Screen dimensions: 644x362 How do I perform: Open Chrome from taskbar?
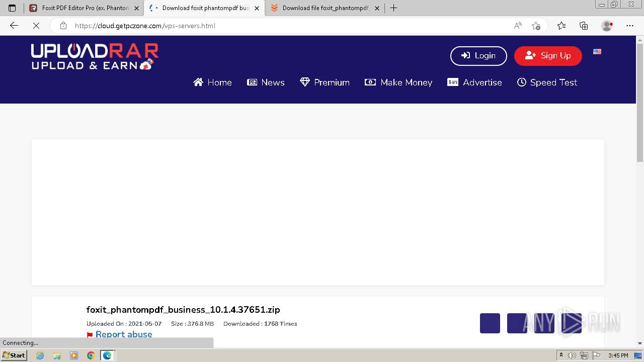[x=91, y=355]
